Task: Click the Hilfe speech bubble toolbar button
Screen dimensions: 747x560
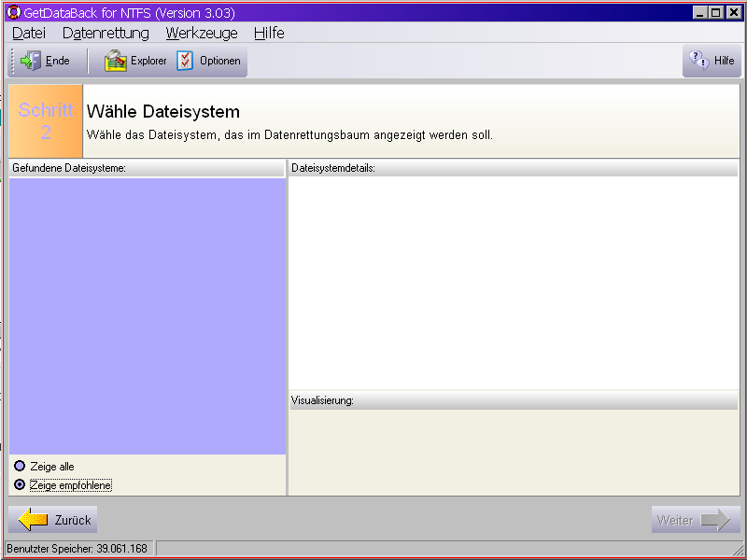Action: [712, 61]
